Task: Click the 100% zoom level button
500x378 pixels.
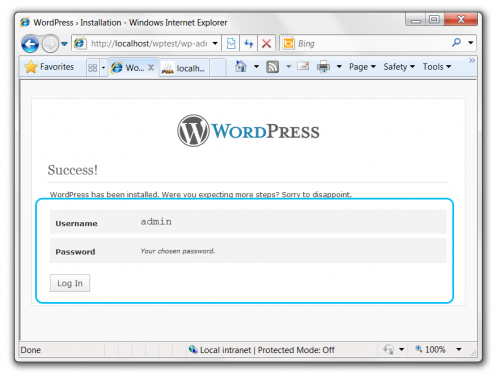Action: click(430, 349)
